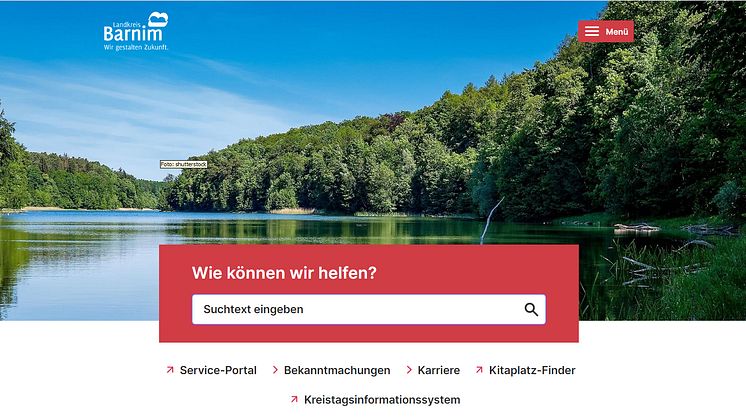Focus the Suchtext eingeben search field
The image size is (746, 420).
click(369, 310)
